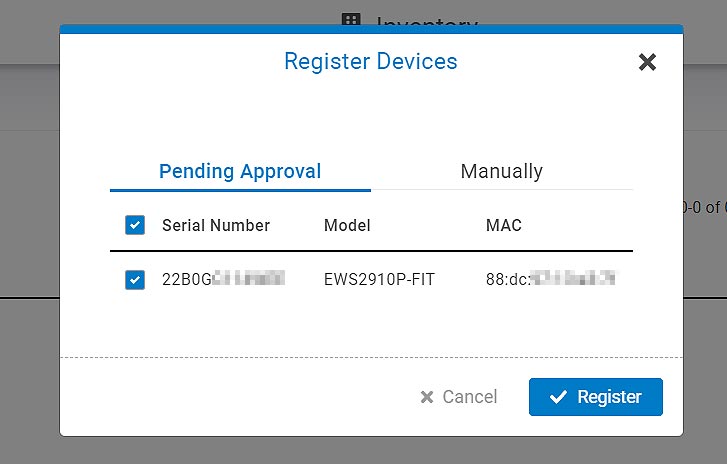This screenshot has height=464, width=727.
Task: Click the Serial Number column header
Action: coord(216,225)
